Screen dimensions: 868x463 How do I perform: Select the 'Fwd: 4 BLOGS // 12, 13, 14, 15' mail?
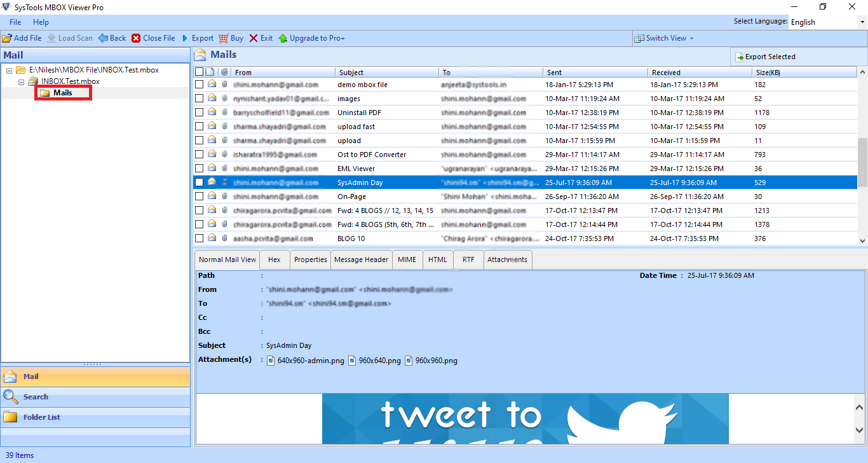(385, 211)
